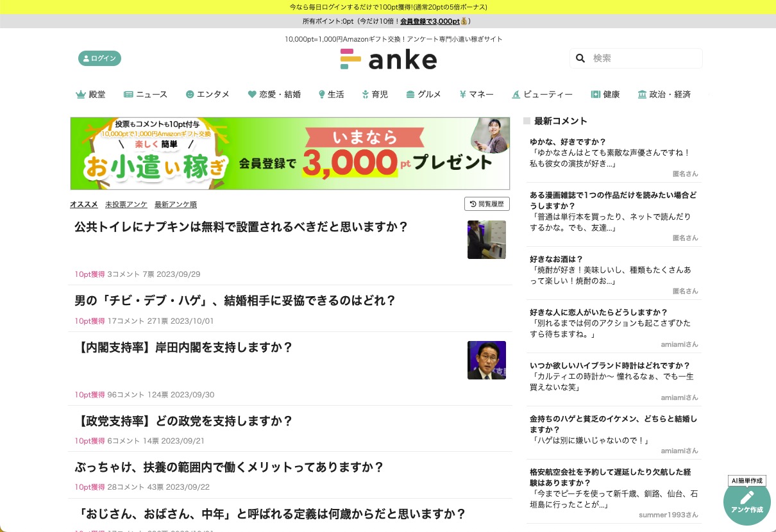Switch to the 未投票アンケ tab
Viewport: 776px width, 532px height.
coord(126,204)
